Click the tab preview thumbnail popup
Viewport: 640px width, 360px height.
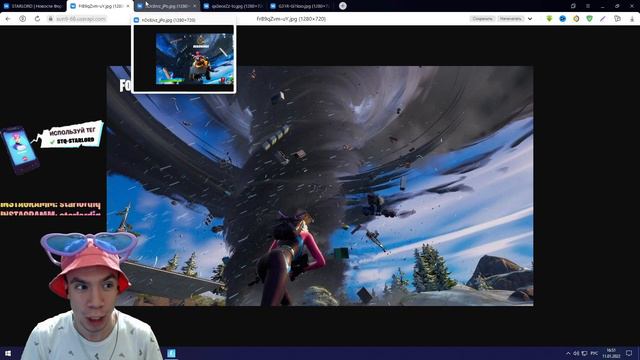point(184,54)
